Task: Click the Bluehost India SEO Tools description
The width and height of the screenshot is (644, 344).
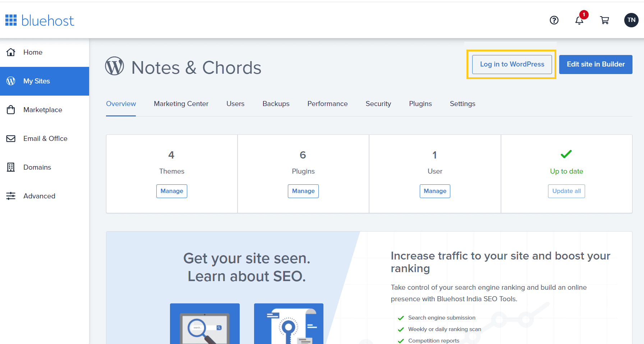Action: coord(489,293)
